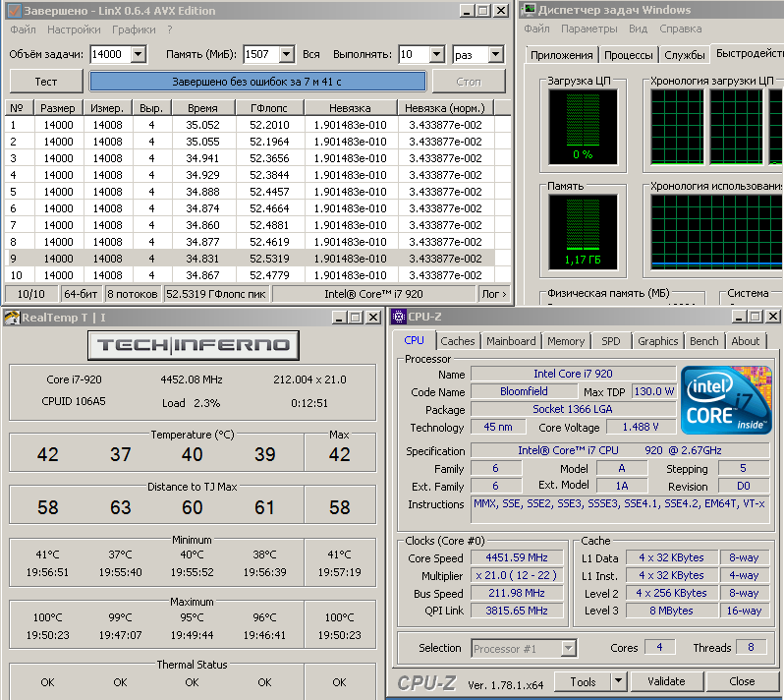The width and height of the screenshot is (784, 700).
Task: Click the Task Manager title bar icon
Action: pos(531,10)
